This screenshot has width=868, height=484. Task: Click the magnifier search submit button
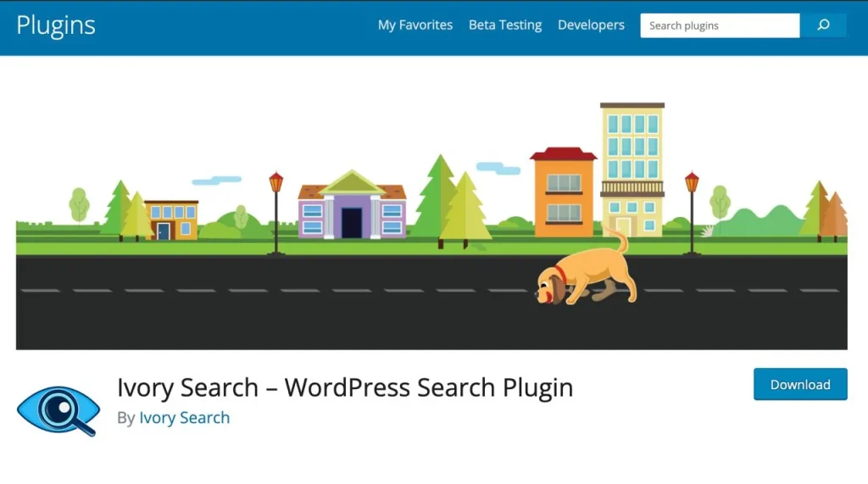pos(823,25)
